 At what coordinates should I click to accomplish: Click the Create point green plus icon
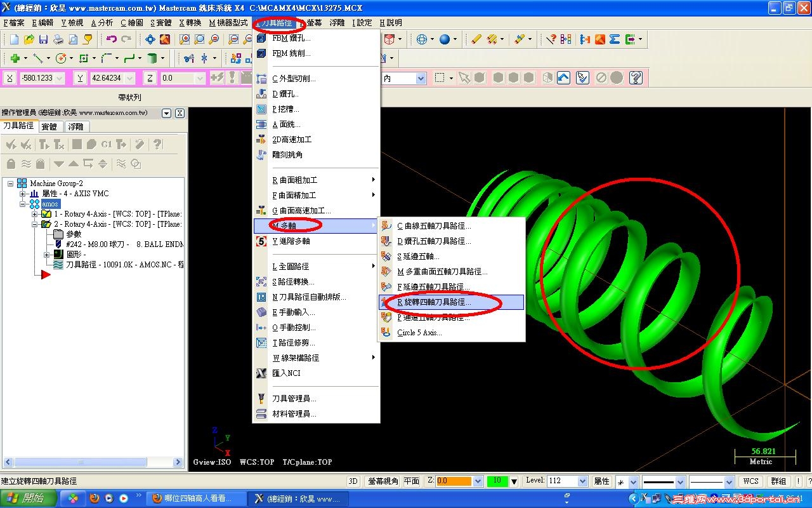(15, 58)
